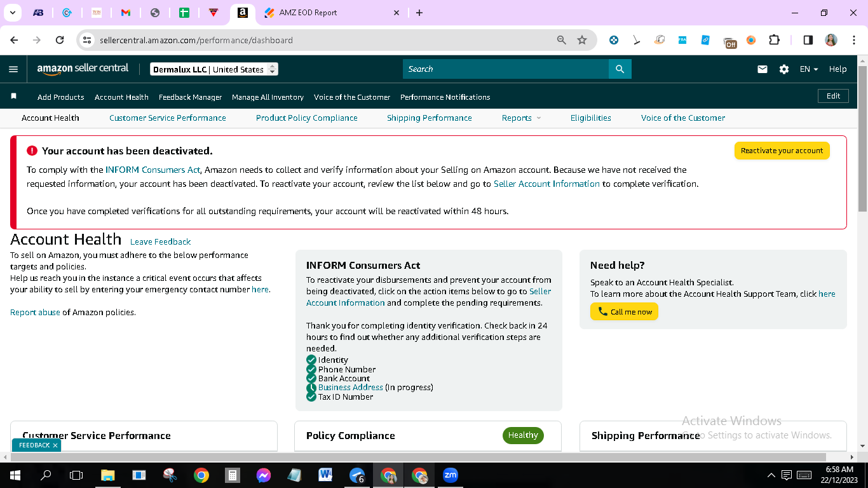
Task: Open Task View in the taskbar
Action: (x=76, y=475)
